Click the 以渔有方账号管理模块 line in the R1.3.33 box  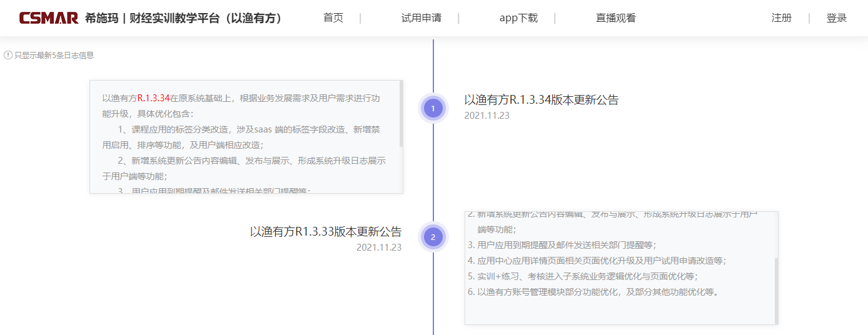point(593,292)
